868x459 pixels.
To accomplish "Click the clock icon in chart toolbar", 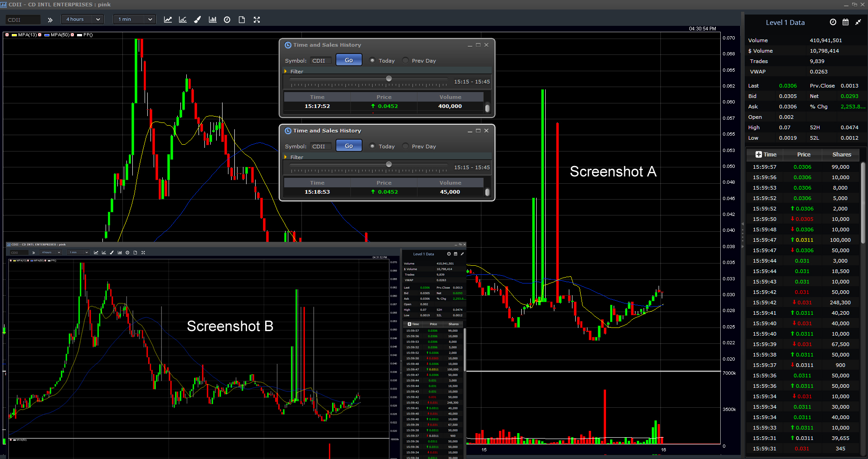I will 227,20.
